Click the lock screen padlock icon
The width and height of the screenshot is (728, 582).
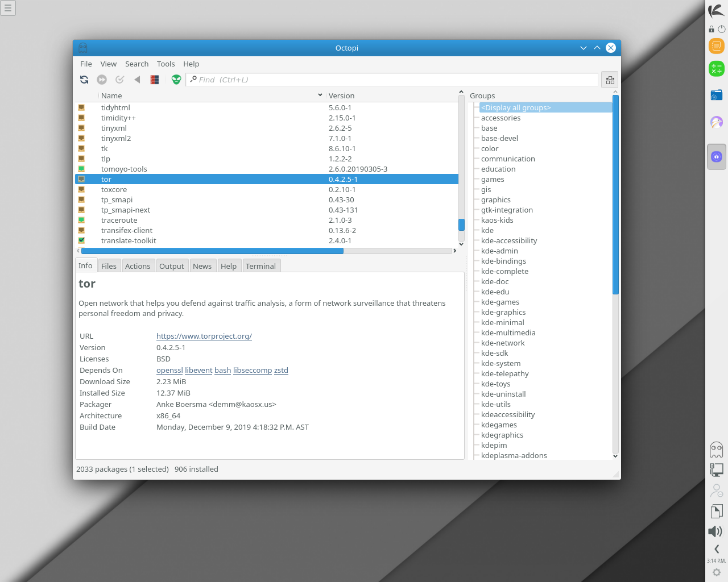tap(712, 29)
